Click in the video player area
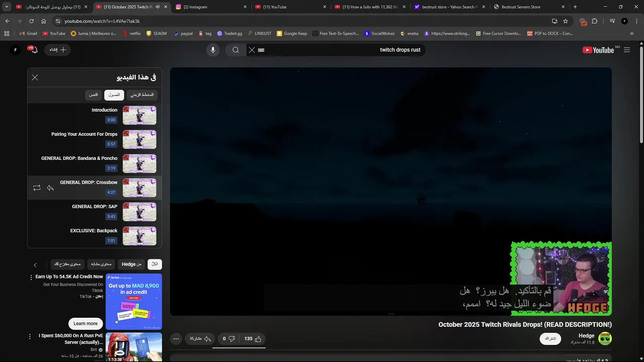The width and height of the screenshot is (644, 362). click(390, 191)
